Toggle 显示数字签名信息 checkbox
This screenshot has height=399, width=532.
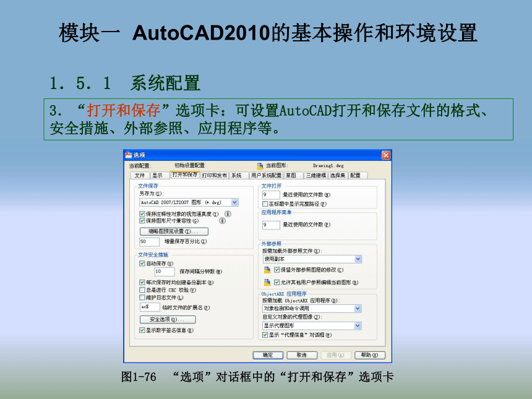142,330
